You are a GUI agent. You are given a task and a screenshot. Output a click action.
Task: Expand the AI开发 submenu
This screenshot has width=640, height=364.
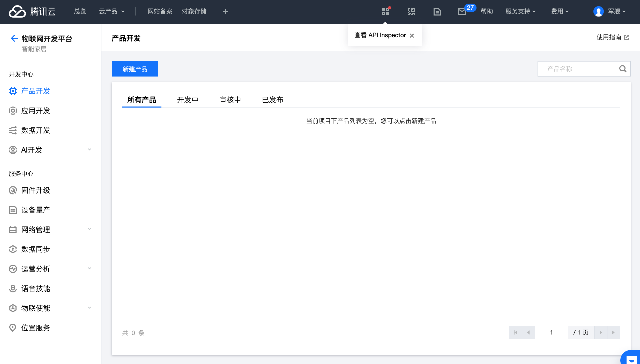coord(90,150)
